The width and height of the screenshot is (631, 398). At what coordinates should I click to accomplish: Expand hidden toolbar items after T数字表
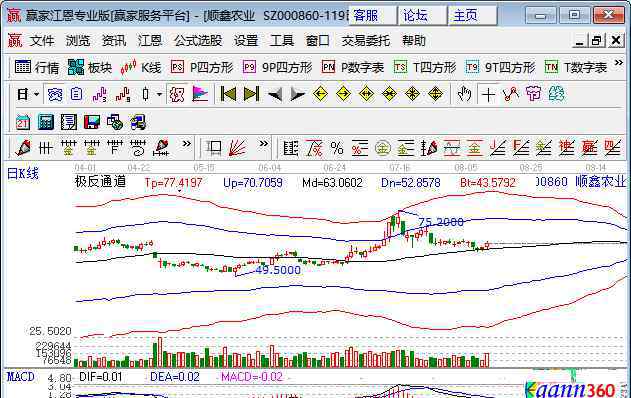(x=619, y=63)
